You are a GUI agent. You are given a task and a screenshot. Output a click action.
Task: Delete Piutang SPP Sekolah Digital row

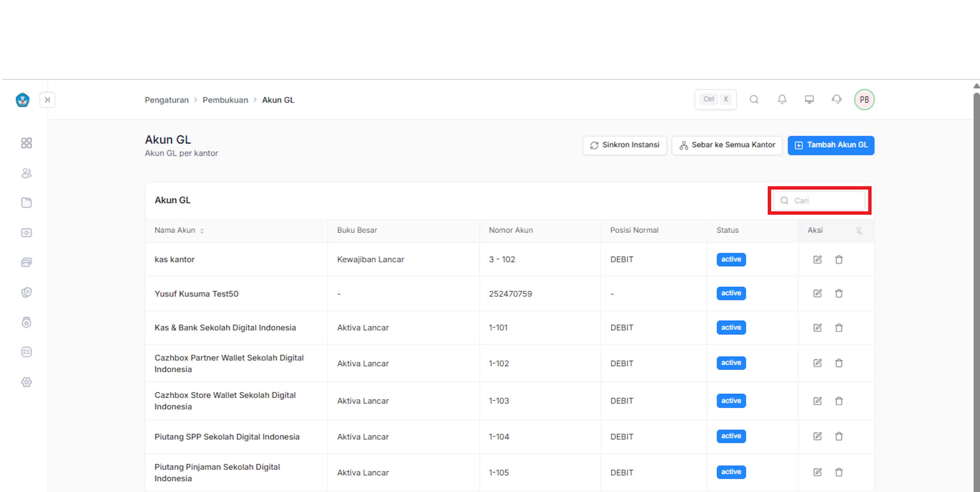point(839,436)
